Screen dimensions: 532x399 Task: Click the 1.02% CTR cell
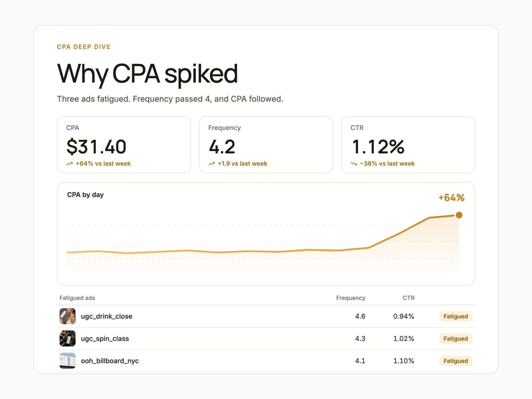pyautogui.click(x=404, y=338)
